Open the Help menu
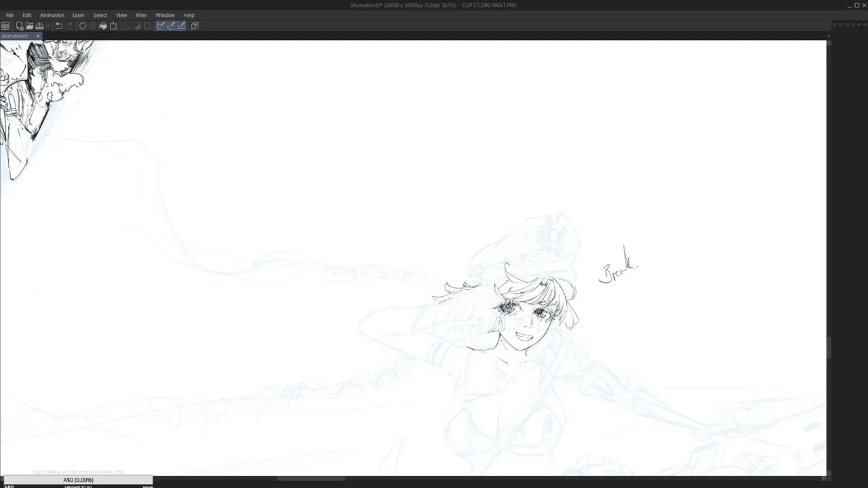This screenshot has height=488, width=868. pos(189,15)
